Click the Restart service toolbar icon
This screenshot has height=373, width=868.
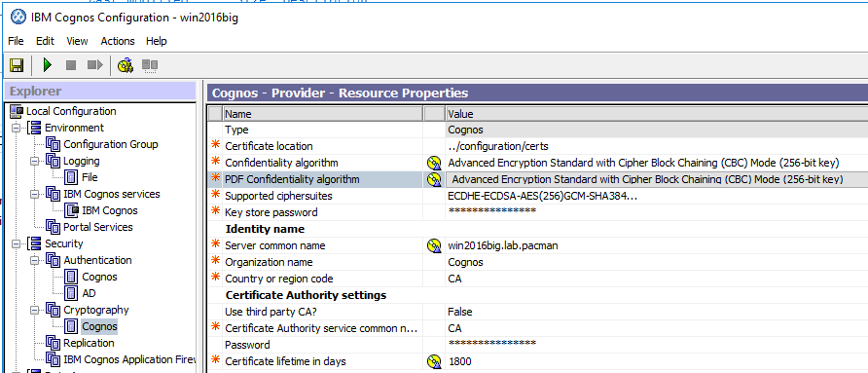[x=94, y=65]
